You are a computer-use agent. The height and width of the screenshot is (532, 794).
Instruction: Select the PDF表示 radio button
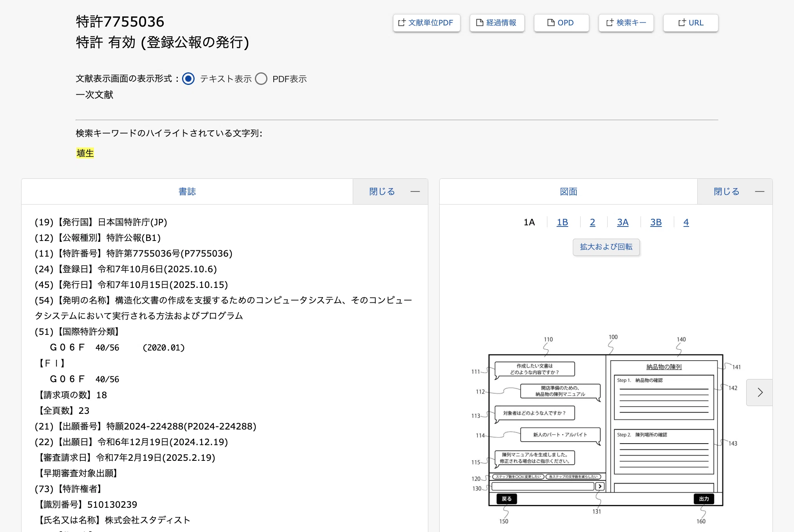click(261, 79)
